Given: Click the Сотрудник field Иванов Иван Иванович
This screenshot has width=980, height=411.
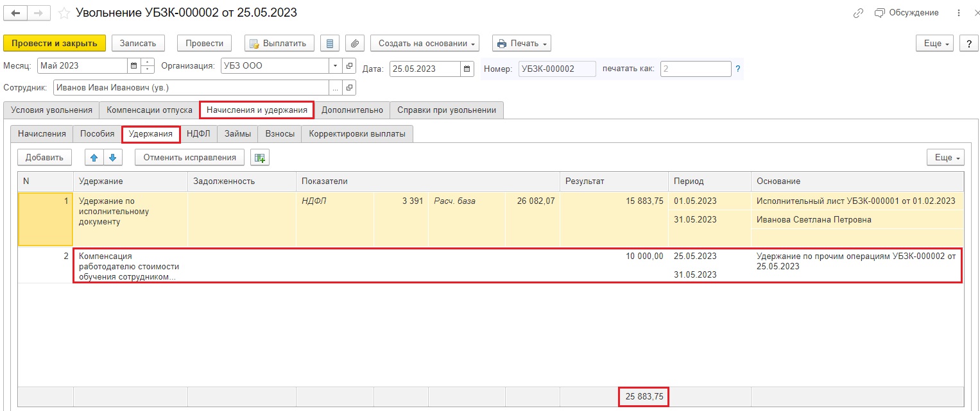Looking at the screenshot, I should point(191,87).
